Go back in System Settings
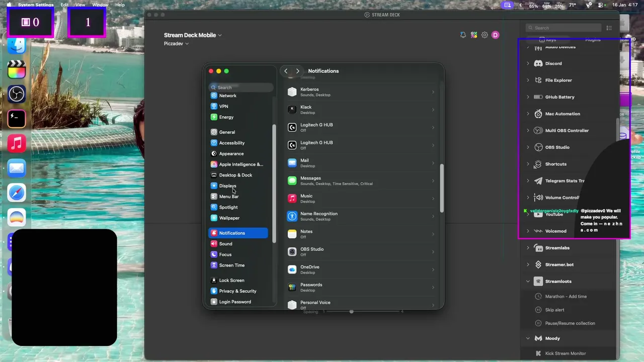644x362 pixels. click(x=286, y=71)
